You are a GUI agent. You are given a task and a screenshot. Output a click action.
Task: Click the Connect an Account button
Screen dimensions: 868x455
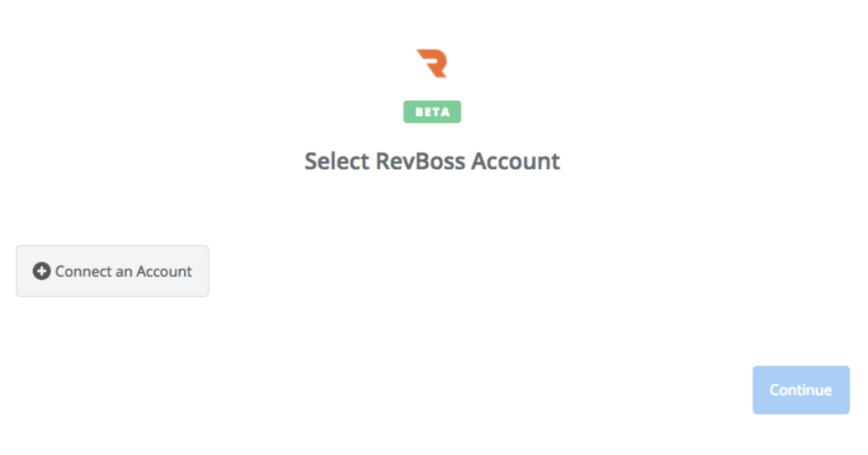click(112, 271)
